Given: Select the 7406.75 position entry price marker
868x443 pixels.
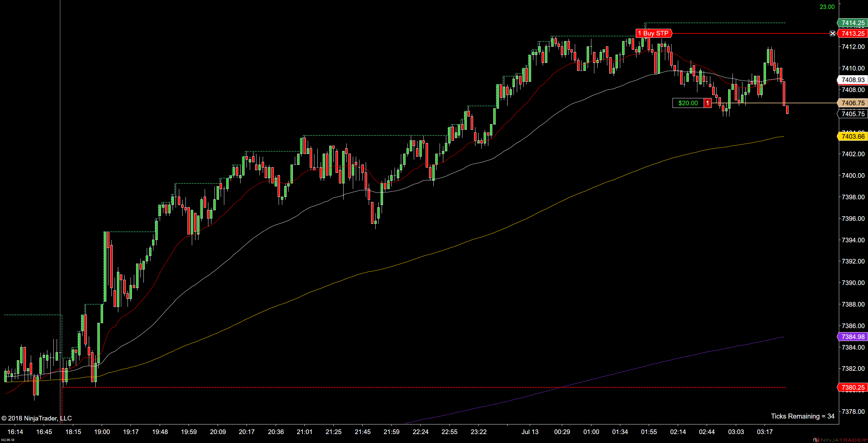Looking at the screenshot, I should tap(852, 103).
